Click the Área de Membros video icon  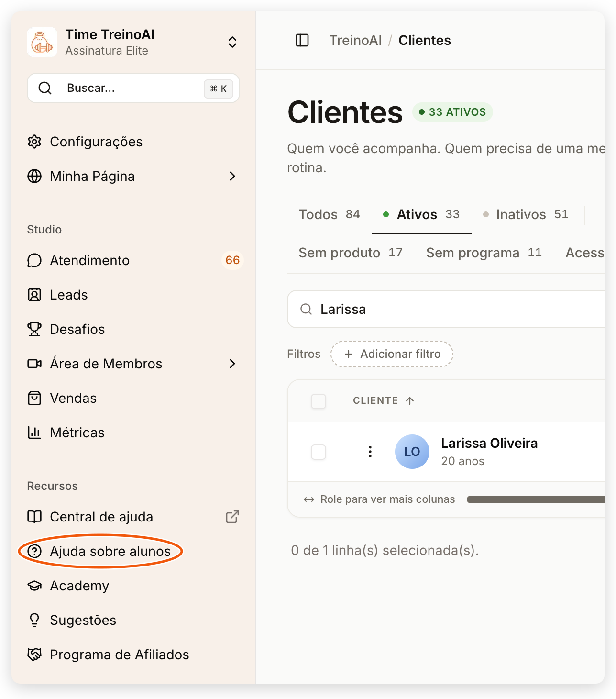(x=34, y=364)
